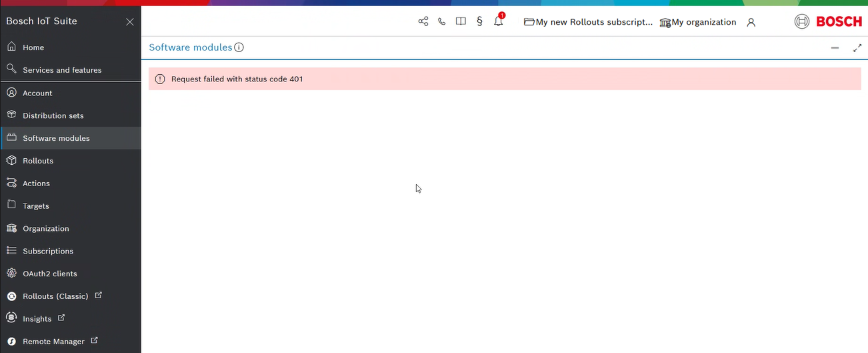The image size is (868, 353).
Task: Go to Home in sidebar
Action: pos(33,47)
